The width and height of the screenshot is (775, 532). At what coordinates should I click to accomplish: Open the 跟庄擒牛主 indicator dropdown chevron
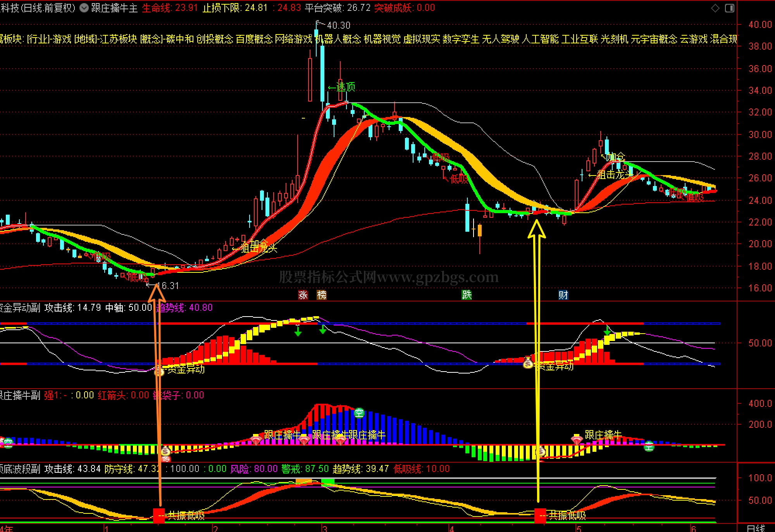point(84,8)
